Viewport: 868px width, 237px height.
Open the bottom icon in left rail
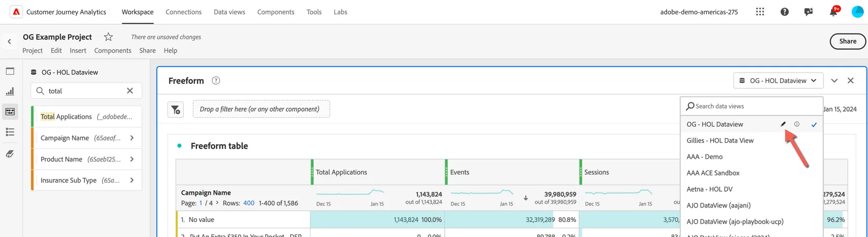(x=10, y=154)
